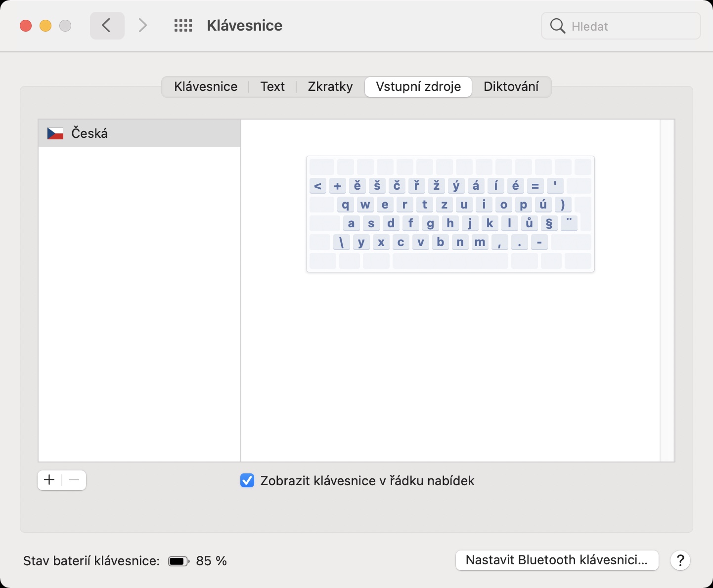Image resolution: width=713 pixels, height=588 pixels.
Task: Click the 'q' key in keyboard preview
Action: [x=346, y=205]
